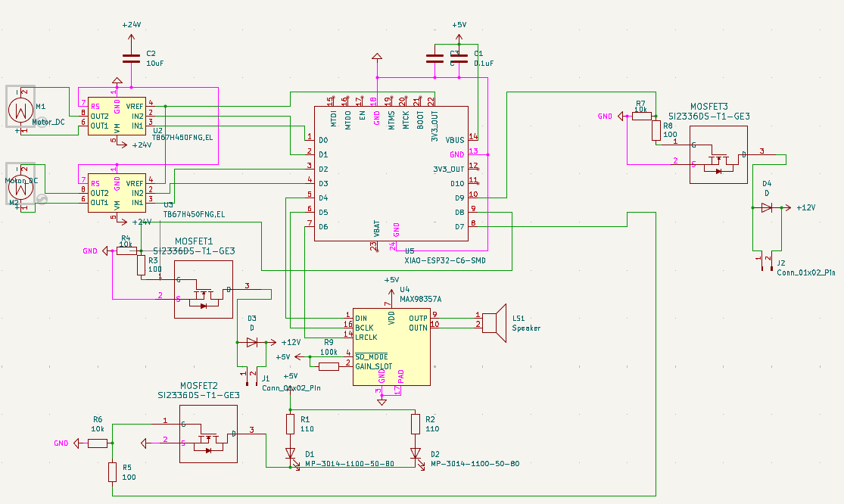The height and width of the screenshot is (504, 844).
Task: Click the SI2336DS-T1-GE3 label under MOSFET2
Action: point(198,395)
